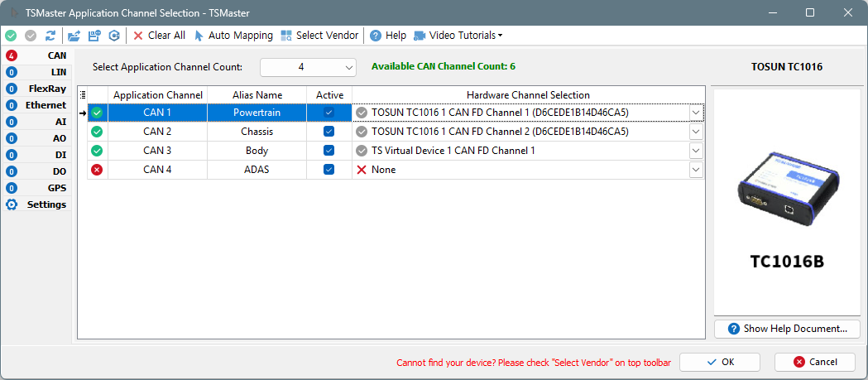Open Select Vendor in toolbar
The height and width of the screenshot is (380, 868).
coord(319,36)
